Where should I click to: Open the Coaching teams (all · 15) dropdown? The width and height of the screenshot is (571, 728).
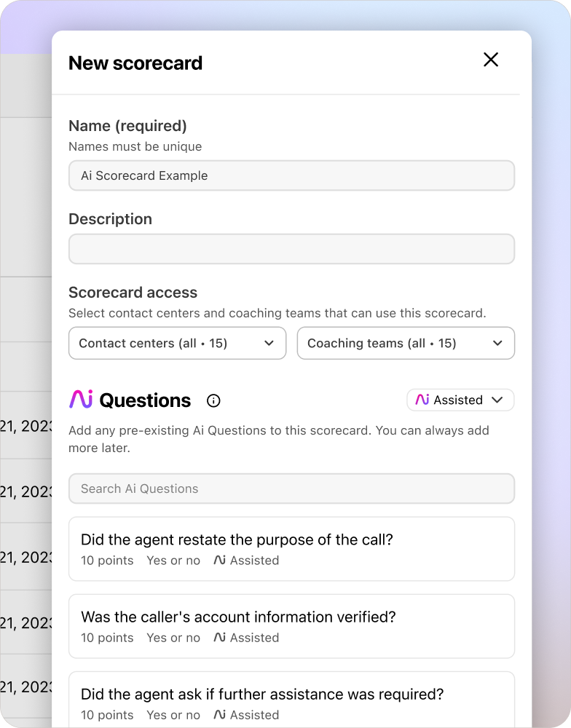tap(406, 343)
